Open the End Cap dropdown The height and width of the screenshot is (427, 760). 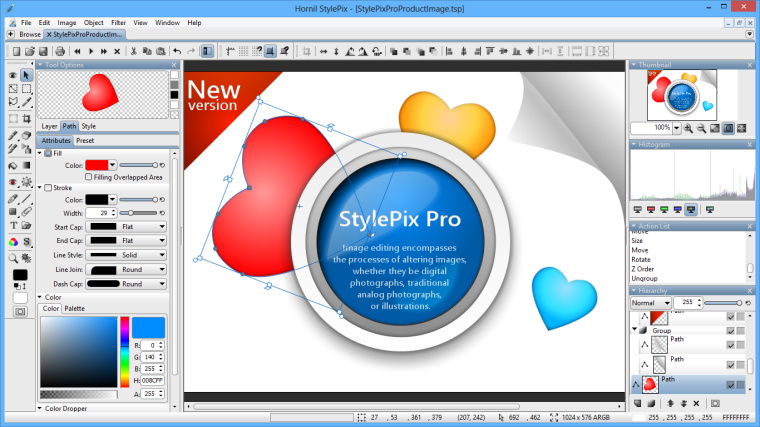coord(126,240)
